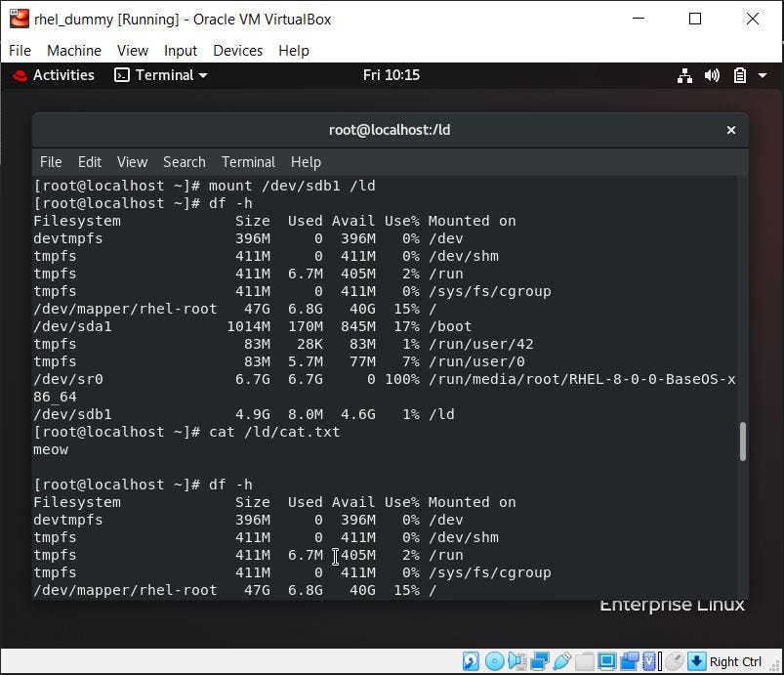Viewport: 784px width, 675px height.
Task: Click the hard disk activity indicator
Action: pos(471,661)
